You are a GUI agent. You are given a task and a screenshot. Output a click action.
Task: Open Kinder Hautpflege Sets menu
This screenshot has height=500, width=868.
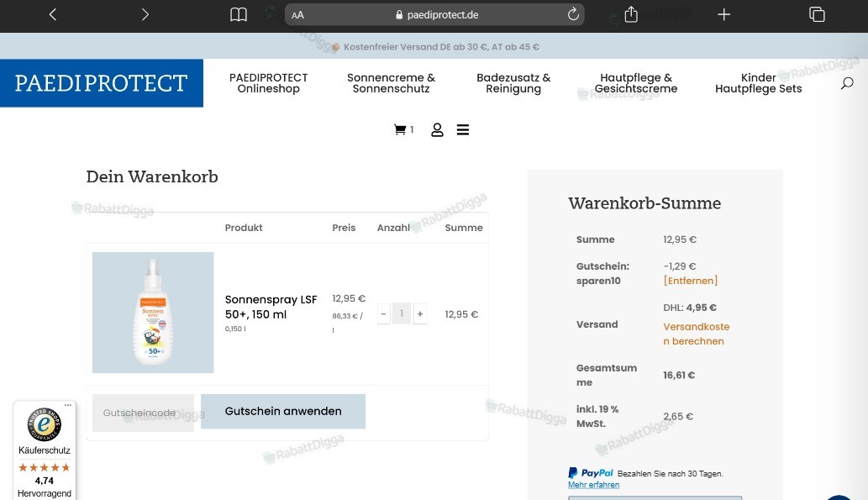click(x=759, y=83)
